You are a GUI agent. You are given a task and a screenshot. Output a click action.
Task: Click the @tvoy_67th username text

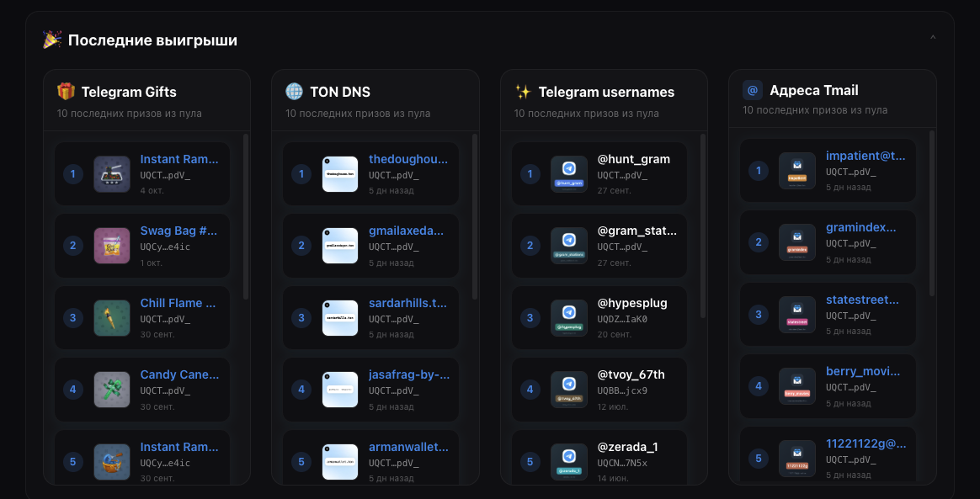631,374
